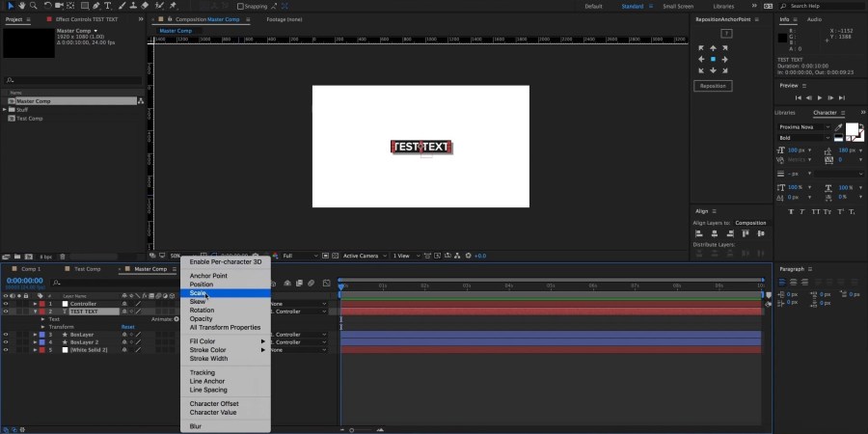Collapse the TEST TEXT layer triangle
The image size is (868, 434).
click(x=35, y=312)
